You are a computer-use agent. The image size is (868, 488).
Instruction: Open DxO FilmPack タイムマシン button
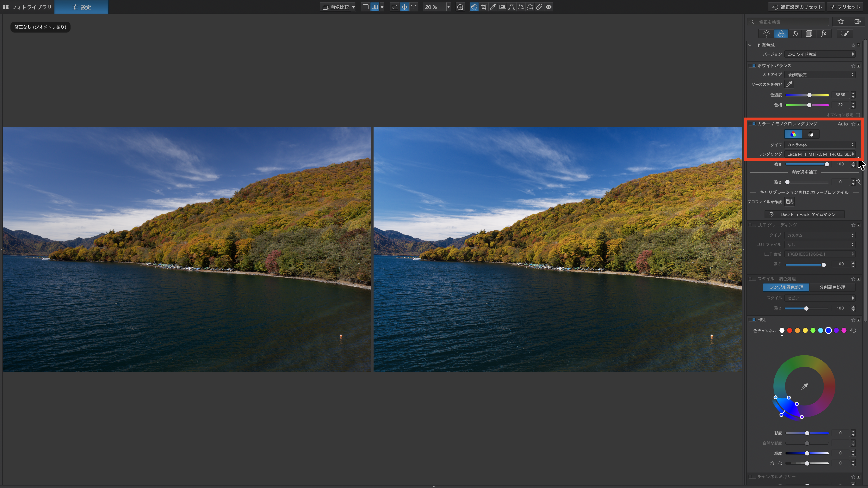804,215
